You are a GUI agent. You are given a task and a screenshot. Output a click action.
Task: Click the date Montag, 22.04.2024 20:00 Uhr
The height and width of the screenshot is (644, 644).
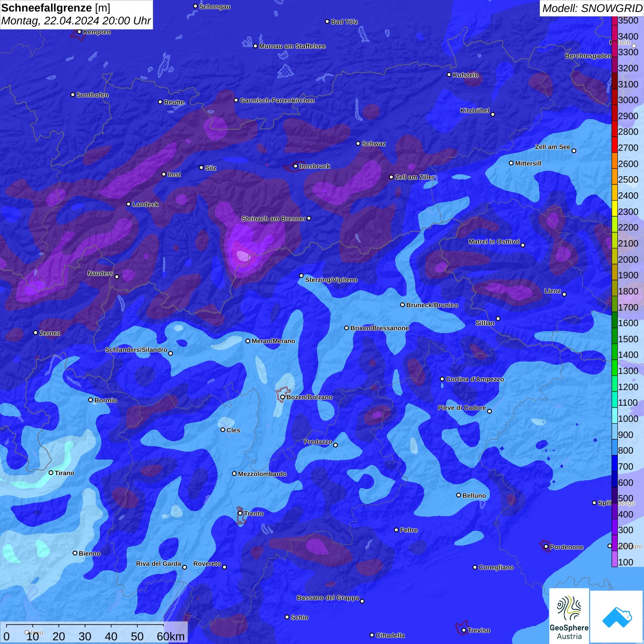(76, 21)
